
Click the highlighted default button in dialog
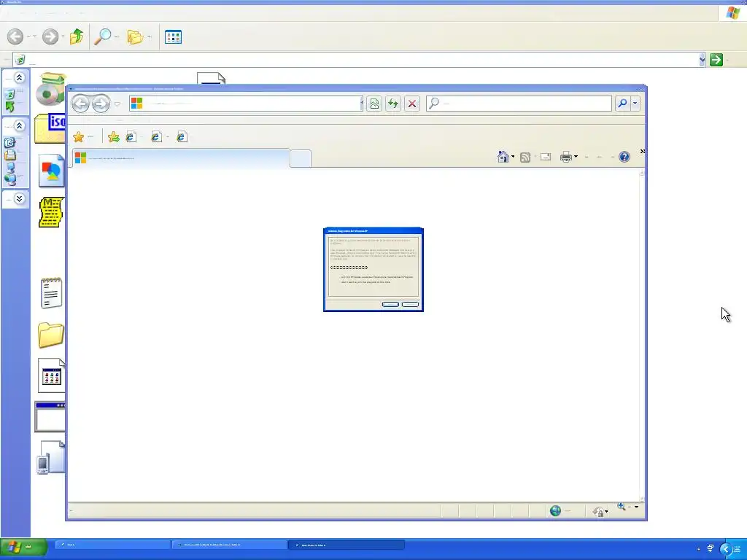point(390,304)
